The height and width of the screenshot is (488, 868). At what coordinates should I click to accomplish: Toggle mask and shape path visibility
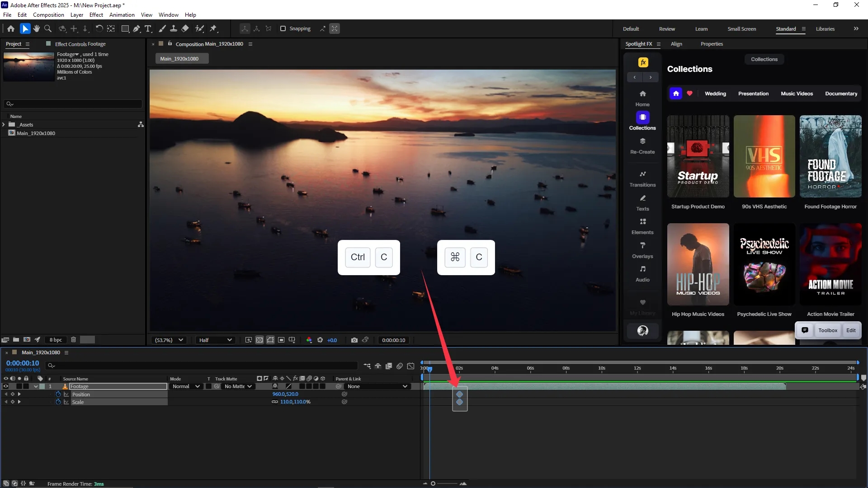(x=270, y=340)
